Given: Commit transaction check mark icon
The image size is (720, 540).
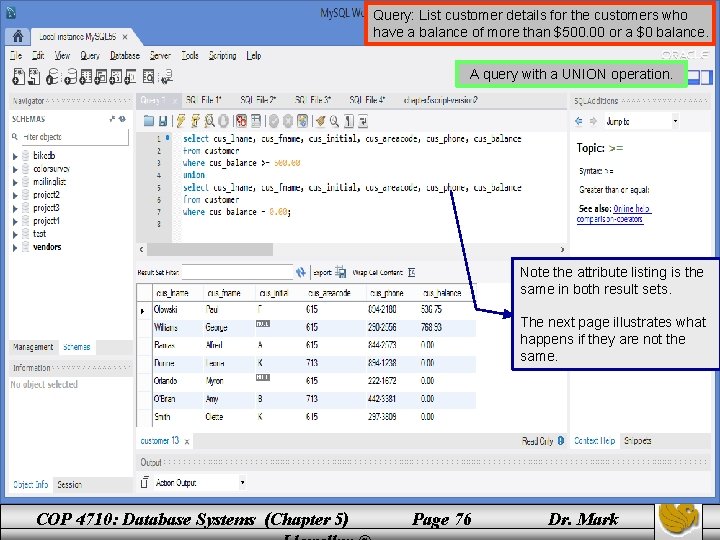Looking at the screenshot, I should click(274, 121).
